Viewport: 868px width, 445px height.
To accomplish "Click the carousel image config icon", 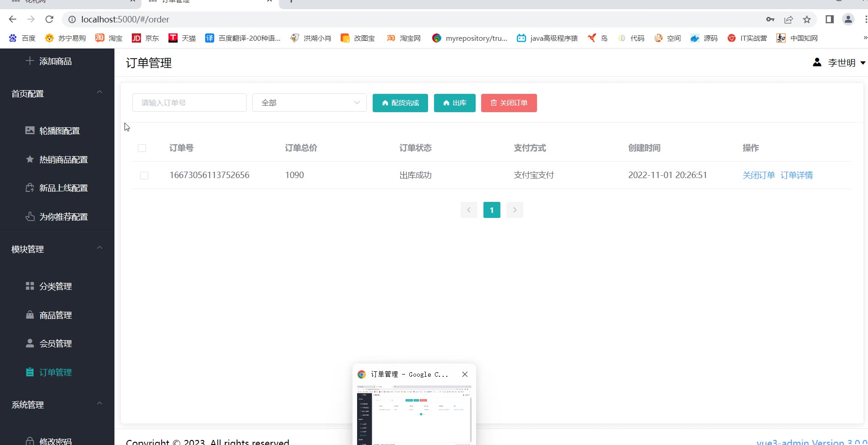I will click(30, 130).
